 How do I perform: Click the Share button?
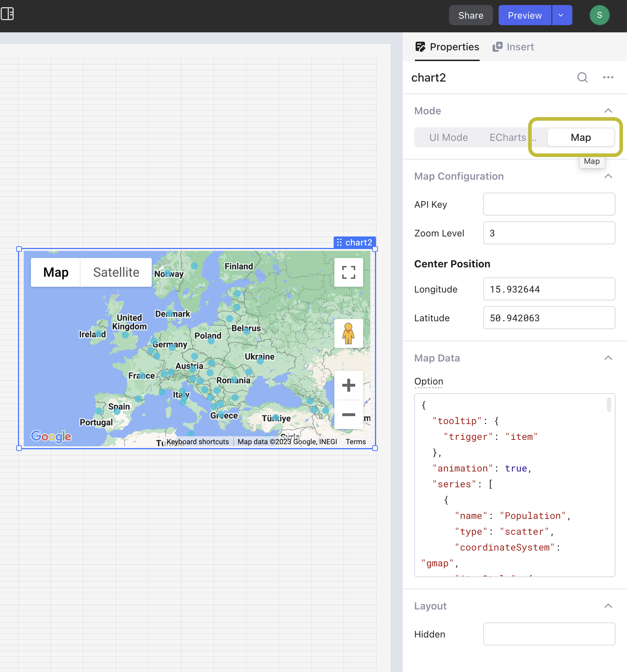point(471,15)
